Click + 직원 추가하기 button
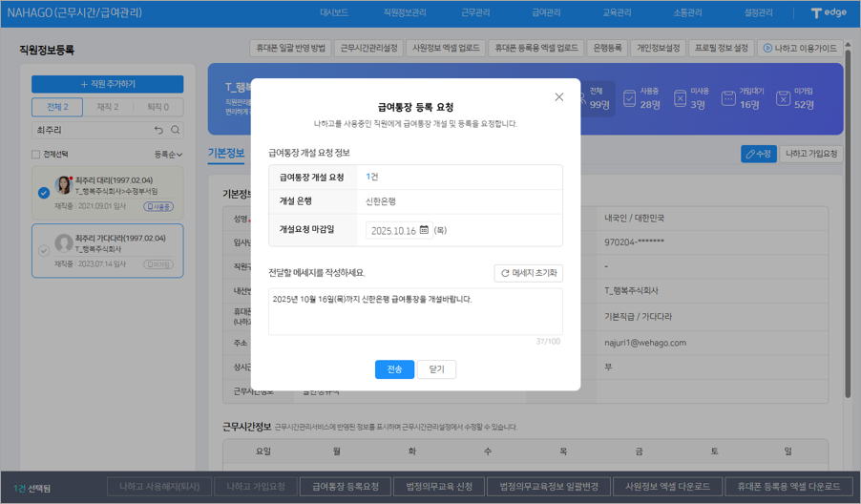 pyautogui.click(x=108, y=84)
